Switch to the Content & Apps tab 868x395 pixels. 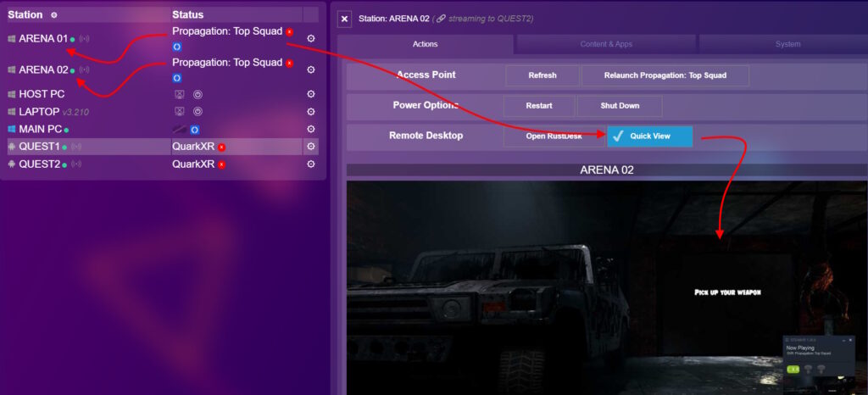pos(606,44)
